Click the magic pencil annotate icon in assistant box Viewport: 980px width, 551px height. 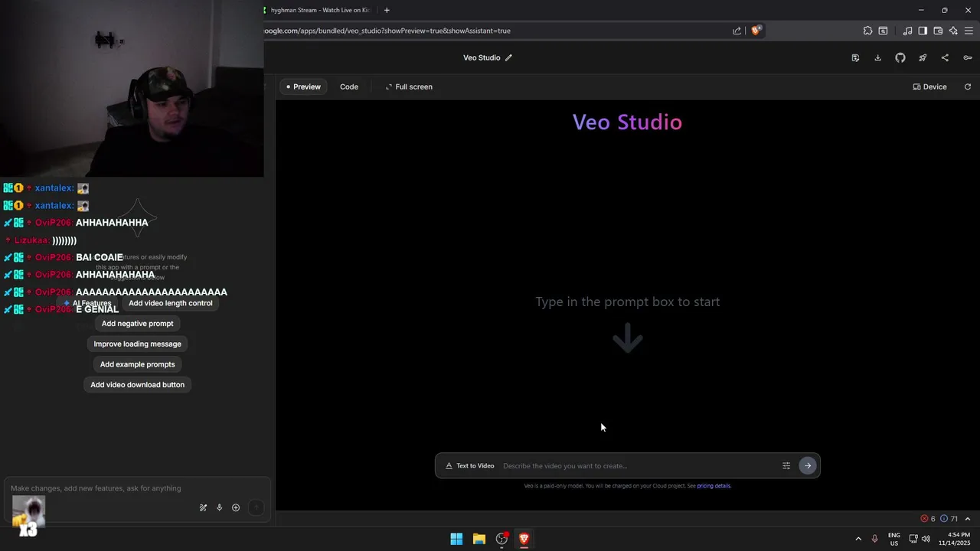pos(203,507)
